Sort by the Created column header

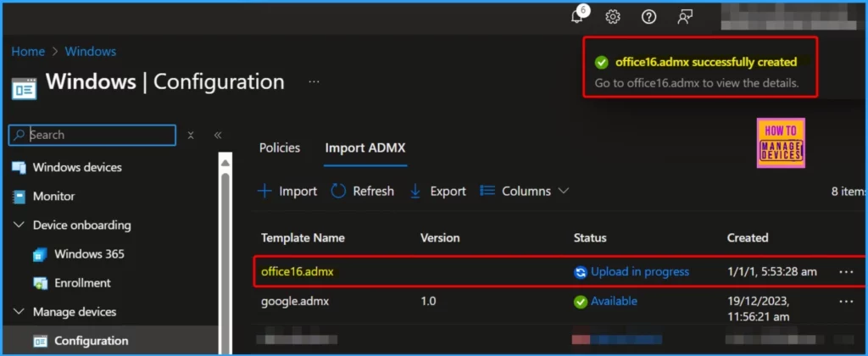click(748, 238)
